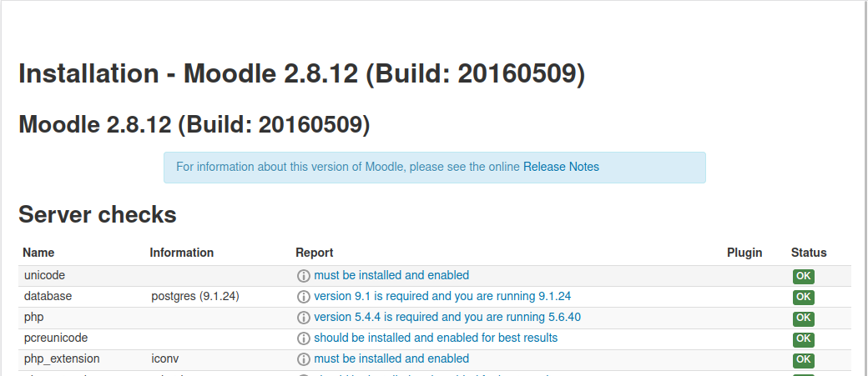This screenshot has height=376, width=868.
Task: Click 'For information about this version' notice text
Action: tap(348, 167)
